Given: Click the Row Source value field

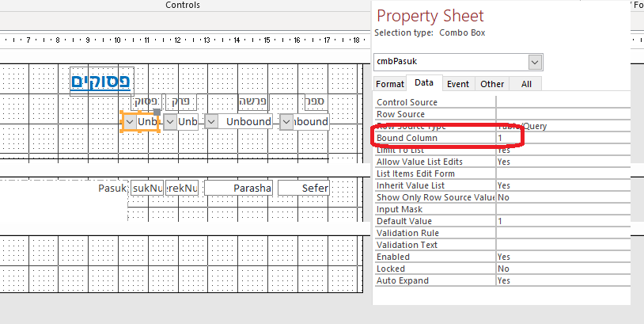Looking at the screenshot, I should coord(563,114).
